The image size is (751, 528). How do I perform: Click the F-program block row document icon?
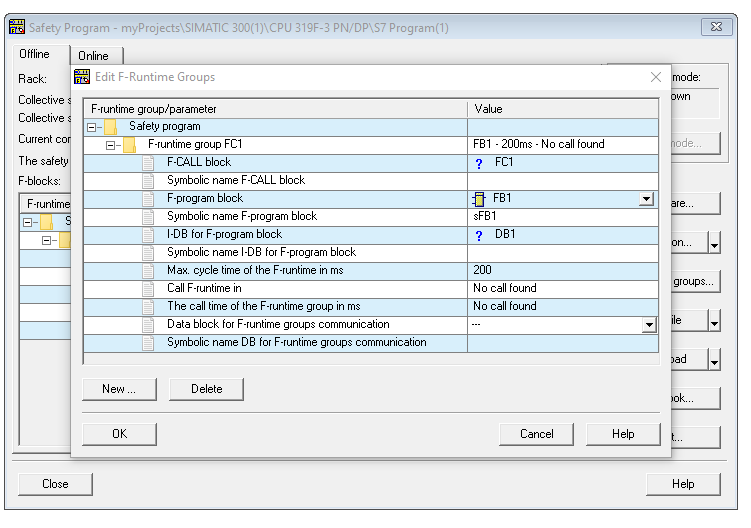(148, 199)
